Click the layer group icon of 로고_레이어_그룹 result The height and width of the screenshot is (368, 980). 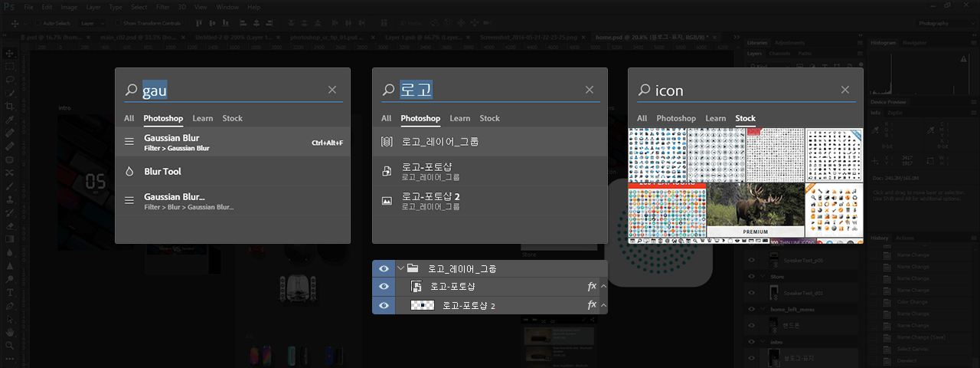coord(387,142)
